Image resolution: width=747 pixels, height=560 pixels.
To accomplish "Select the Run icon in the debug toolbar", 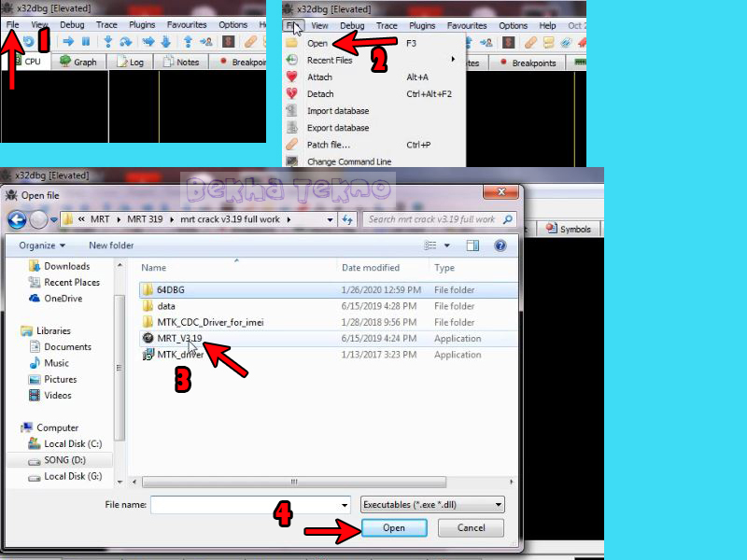I will coord(69,40).
